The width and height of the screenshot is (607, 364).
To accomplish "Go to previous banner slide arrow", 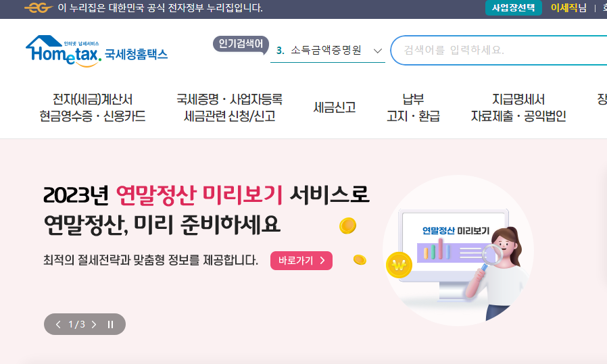I will point(58,324).
